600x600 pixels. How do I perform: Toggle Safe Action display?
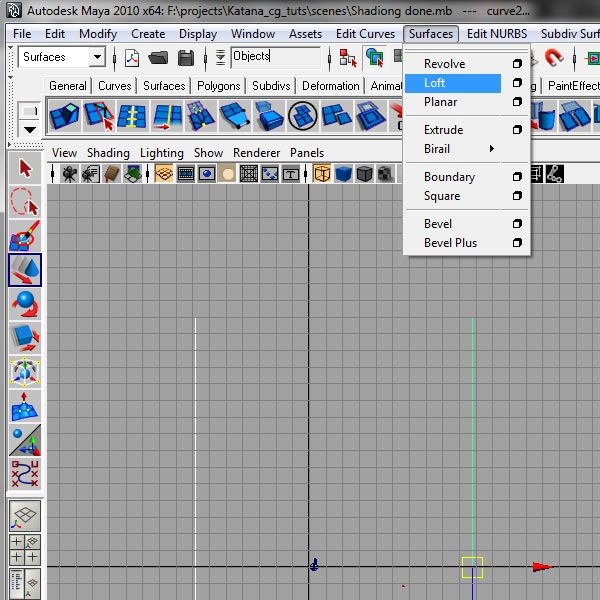tap(270, 174)
